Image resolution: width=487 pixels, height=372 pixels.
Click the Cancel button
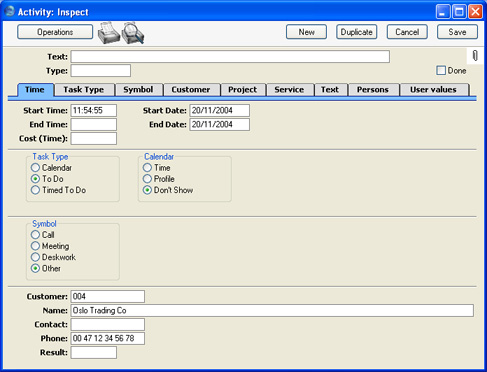(x=407, y=32)
